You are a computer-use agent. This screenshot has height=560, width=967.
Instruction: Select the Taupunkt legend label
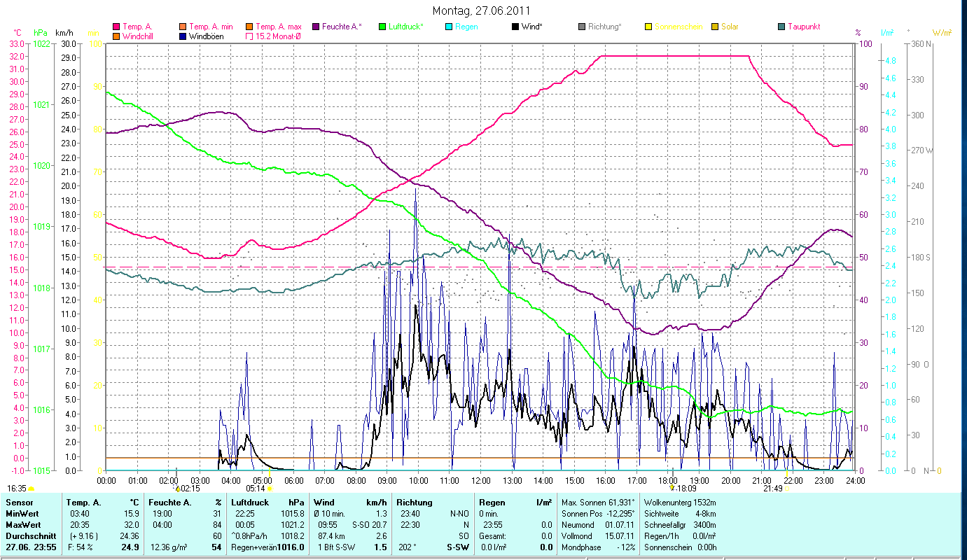pos(803,27)
